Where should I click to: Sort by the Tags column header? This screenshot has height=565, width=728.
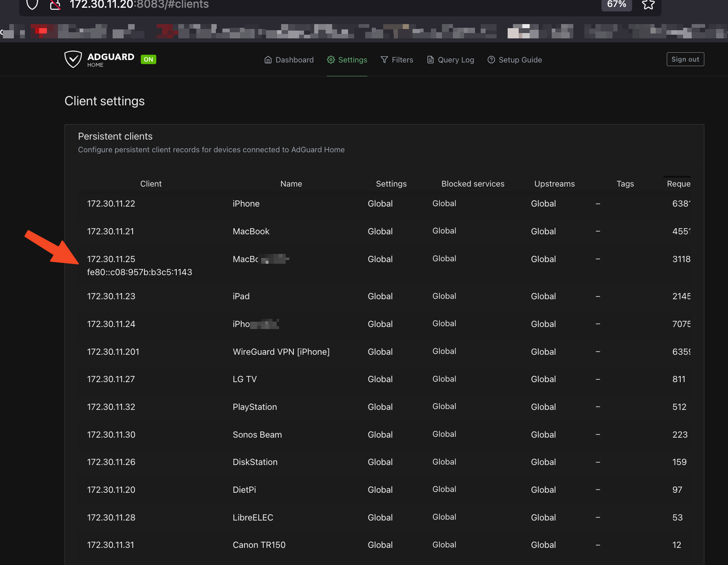[x=625, y=184]
